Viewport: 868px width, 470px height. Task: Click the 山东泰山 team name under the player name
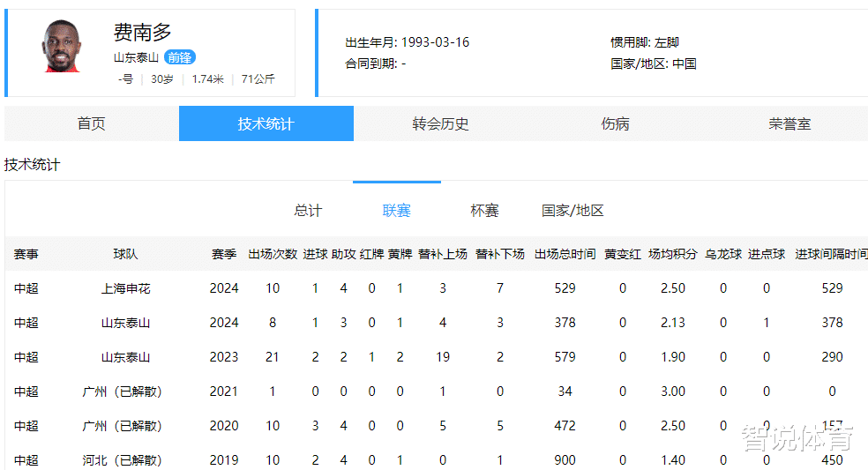(136, 57)
